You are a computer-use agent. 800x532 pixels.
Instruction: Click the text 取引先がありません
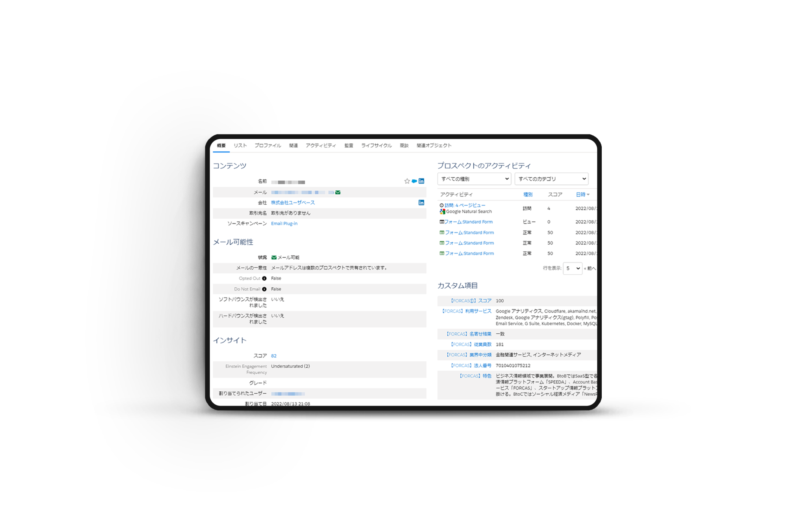[x=291, y=213]
